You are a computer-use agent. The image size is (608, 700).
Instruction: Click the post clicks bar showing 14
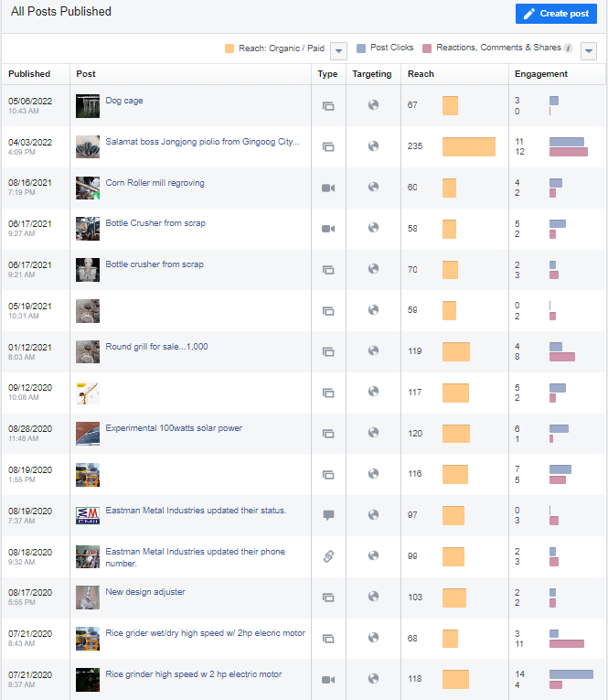tap(571, 674)
